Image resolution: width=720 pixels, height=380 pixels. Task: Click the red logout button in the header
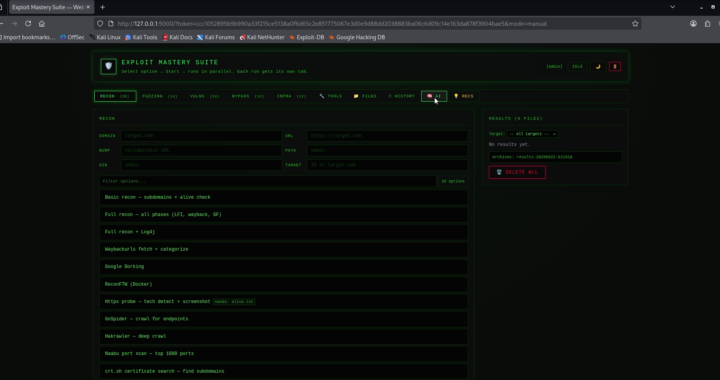click(615, 67)
